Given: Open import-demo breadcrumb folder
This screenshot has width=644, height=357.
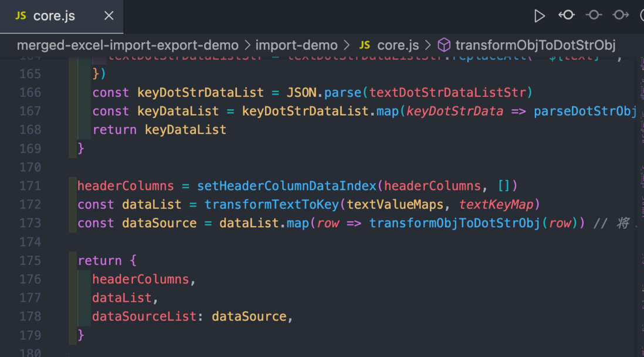Looking at the screenshot, I should pyautogui.click(x=297, y=45).
